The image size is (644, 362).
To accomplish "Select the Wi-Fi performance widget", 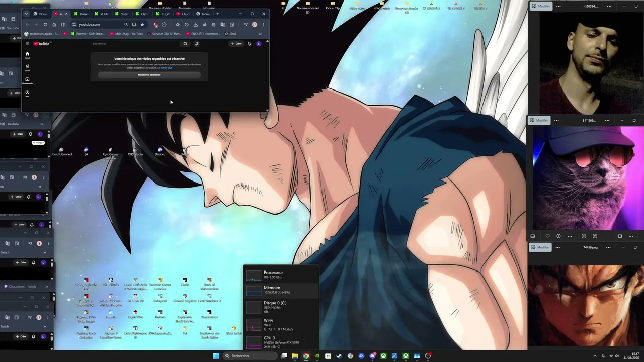I will (x=281, y=324).
